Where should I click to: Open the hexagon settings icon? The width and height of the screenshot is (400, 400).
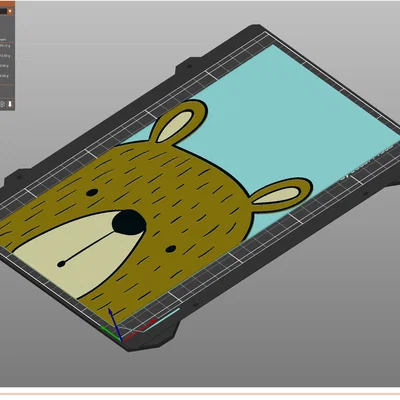coord(2,104)
